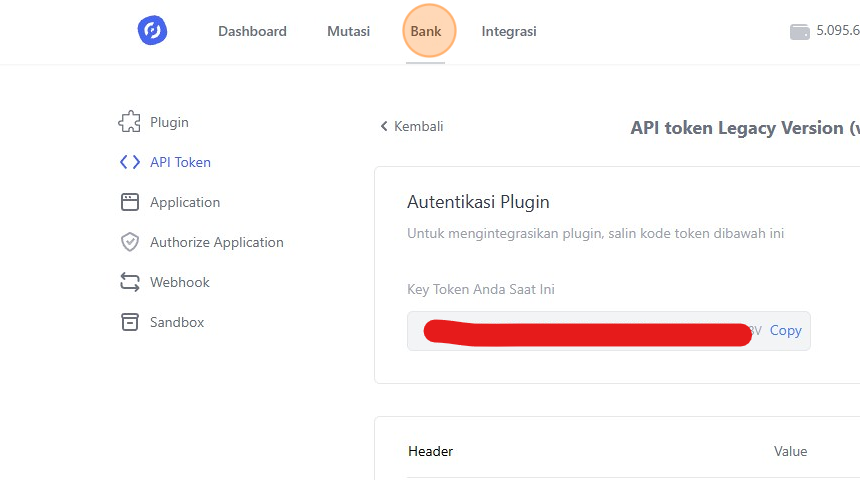
Task: Select the Bank tab
Action: tap(426, 31)
